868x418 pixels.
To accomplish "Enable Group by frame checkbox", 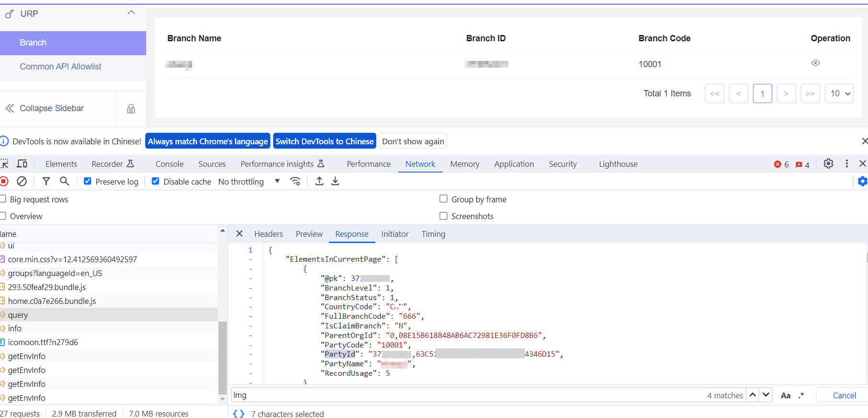I will point(443,199).
